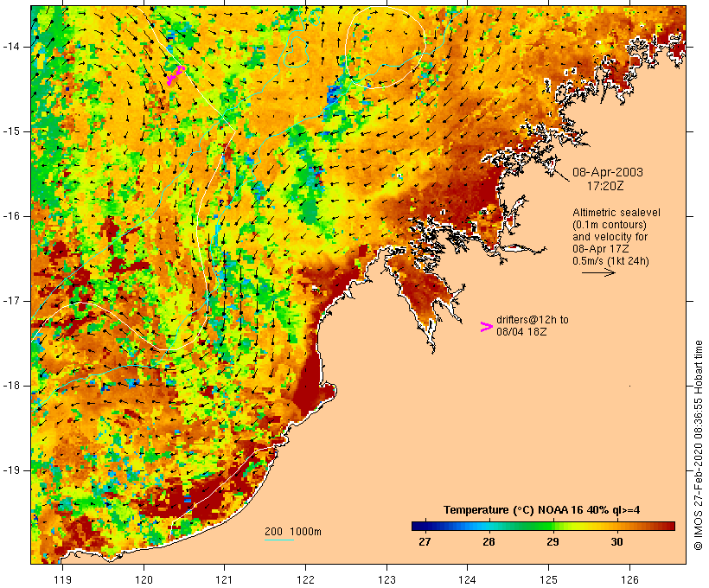Click the time label 17:20Z
The width and height of the screenshot is (709, 588).
tap(605, 186)
